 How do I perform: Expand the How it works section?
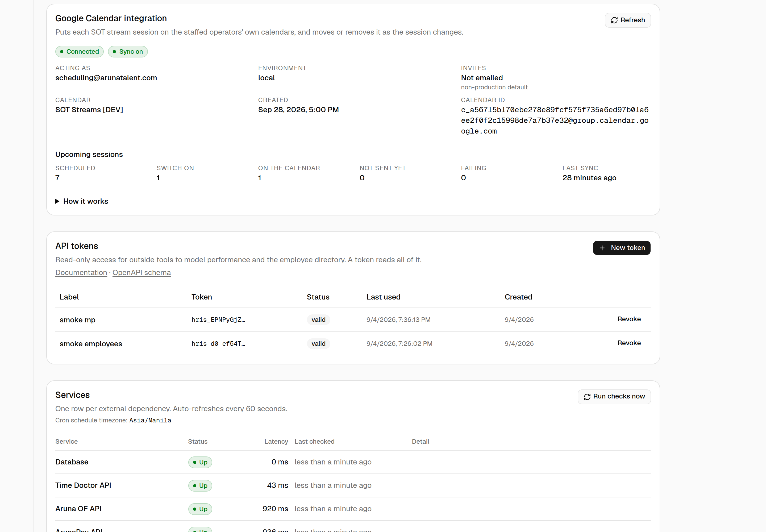(82, 201)
